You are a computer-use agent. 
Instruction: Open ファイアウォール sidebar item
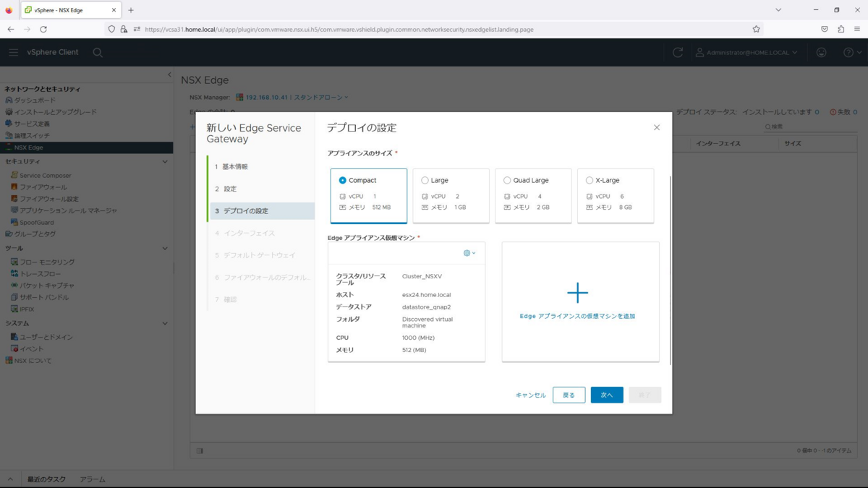click(x=43, y=187)
